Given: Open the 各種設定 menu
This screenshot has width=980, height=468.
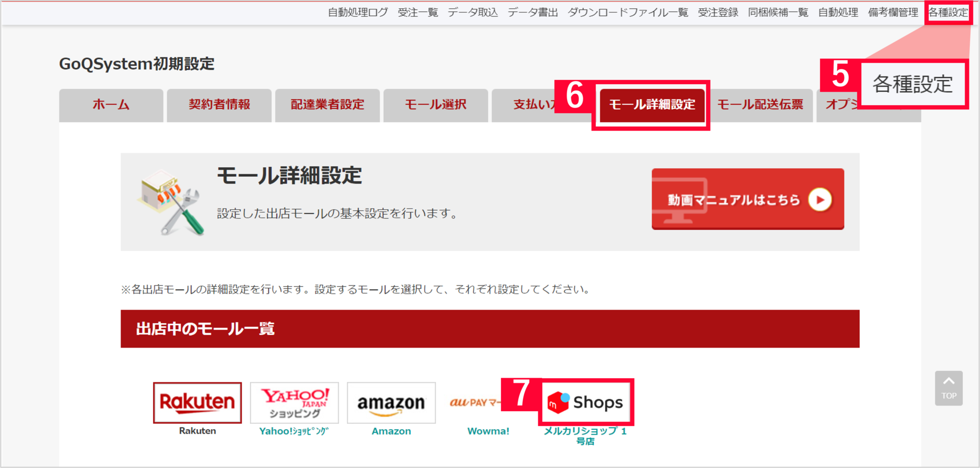Looking at the screenshot, I should (949, 12).
